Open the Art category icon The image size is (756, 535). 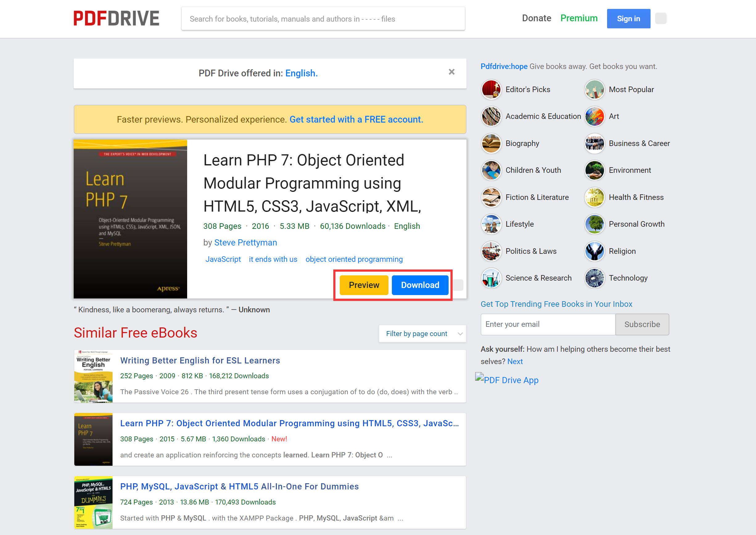pos(594,116)
